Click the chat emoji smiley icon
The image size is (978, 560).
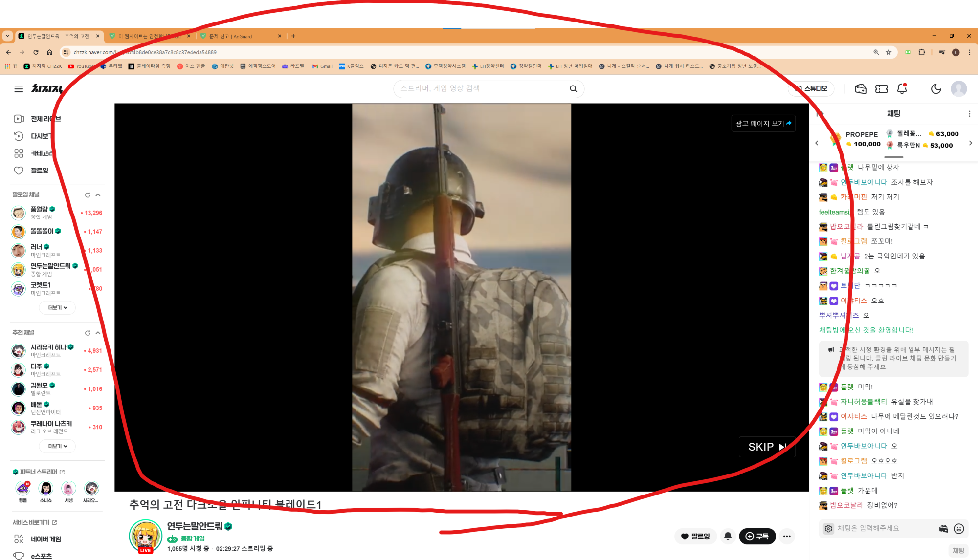coord(958,528)
